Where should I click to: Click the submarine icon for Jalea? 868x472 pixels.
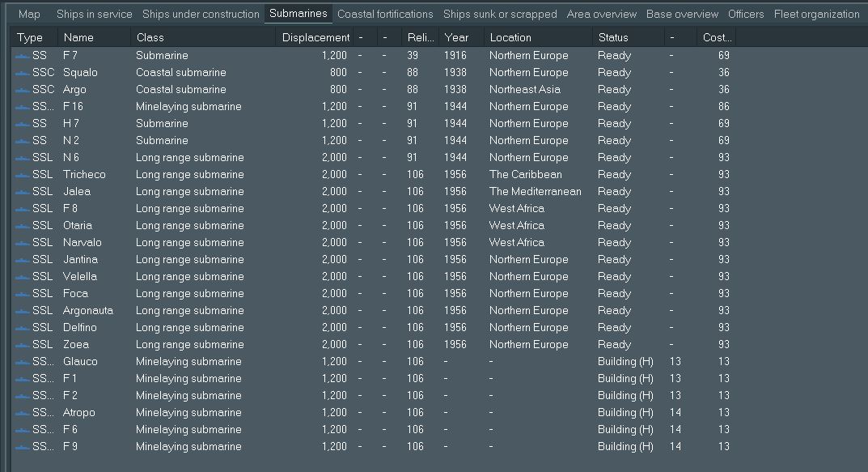pos(22,192)
